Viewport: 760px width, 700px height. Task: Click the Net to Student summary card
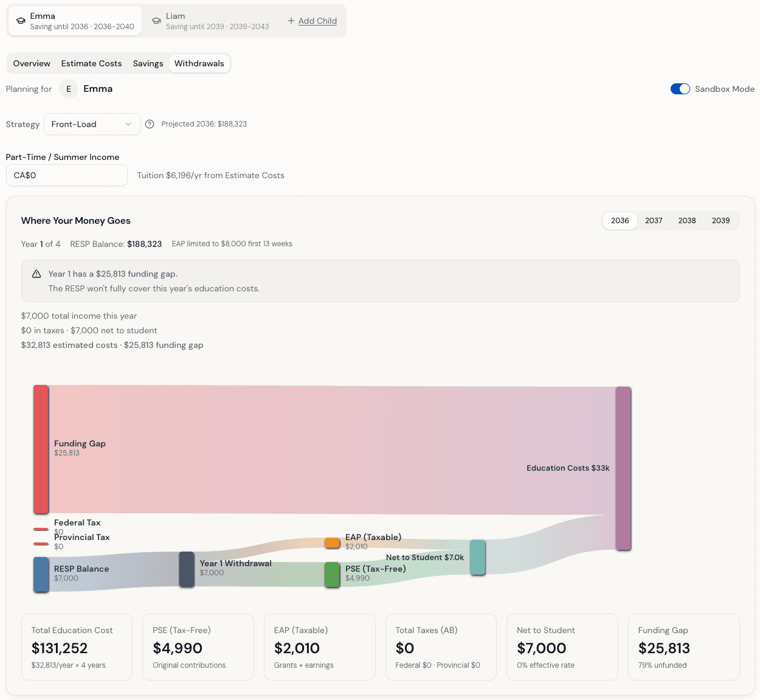tap(562, 646)
